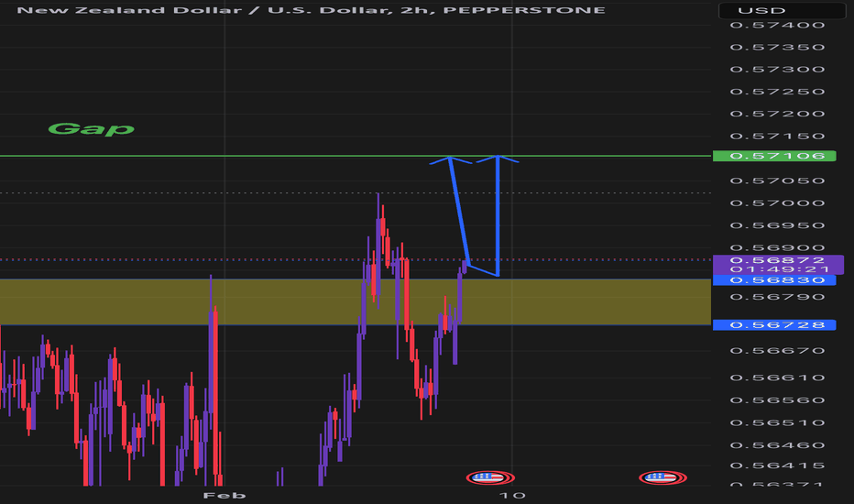Click the 01:49:21 bar countdown timer

(780, 269)
